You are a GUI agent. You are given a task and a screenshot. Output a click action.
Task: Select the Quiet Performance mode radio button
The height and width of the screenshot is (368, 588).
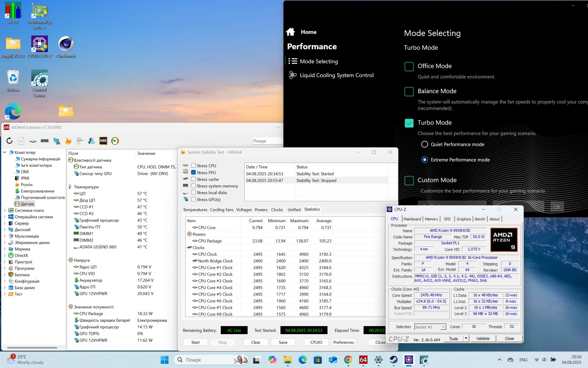tap(424, 144)
